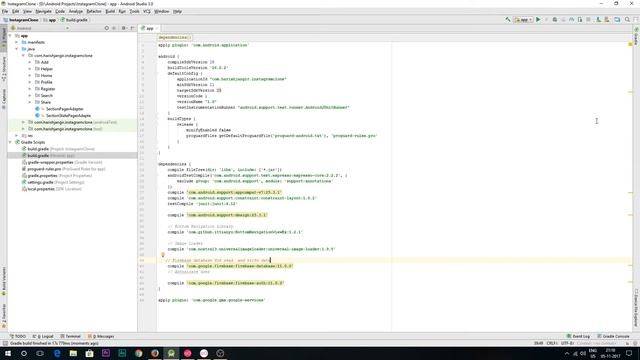The width and height of the screenshot is (640, 360).
Task: Open Firefox from the taskbar
Action: coord(155,353)
